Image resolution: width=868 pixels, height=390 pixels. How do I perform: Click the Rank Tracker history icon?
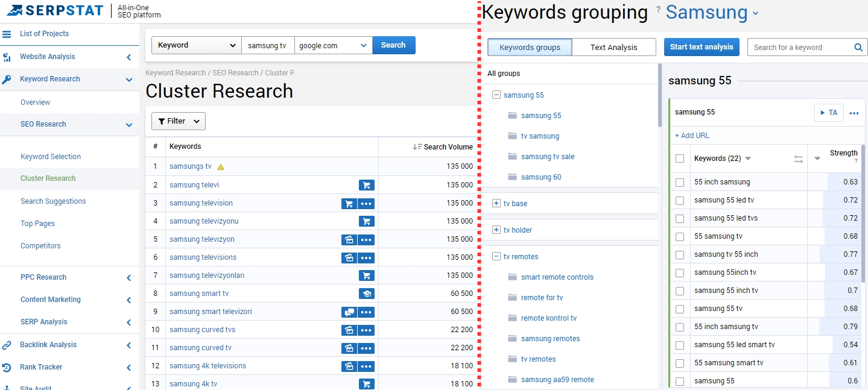click(7, 368)
